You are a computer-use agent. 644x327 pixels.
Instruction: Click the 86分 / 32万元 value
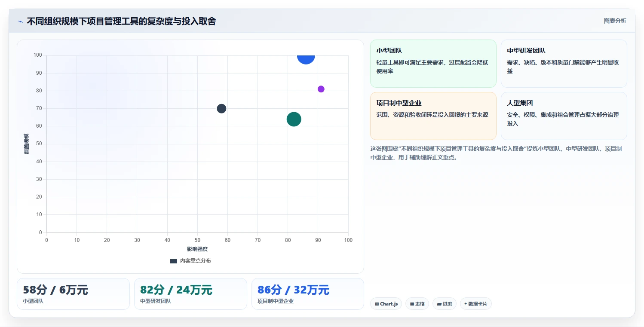(x=293, y=290)
